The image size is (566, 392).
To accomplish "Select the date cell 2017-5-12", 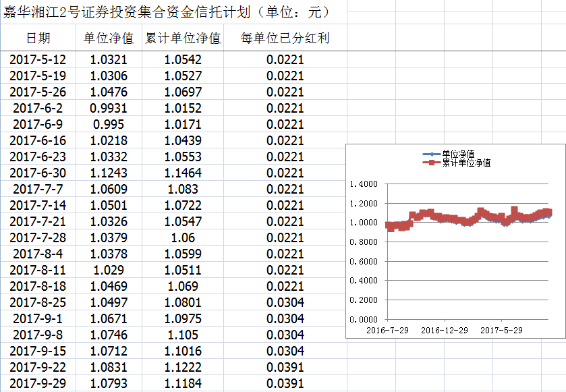I will tap(38, 59).
